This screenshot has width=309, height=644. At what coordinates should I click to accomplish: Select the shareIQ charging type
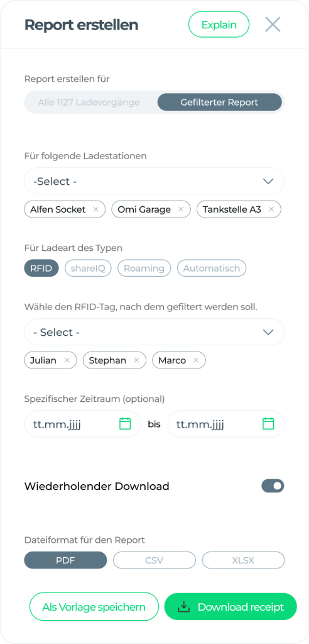(x=88, y=269)
